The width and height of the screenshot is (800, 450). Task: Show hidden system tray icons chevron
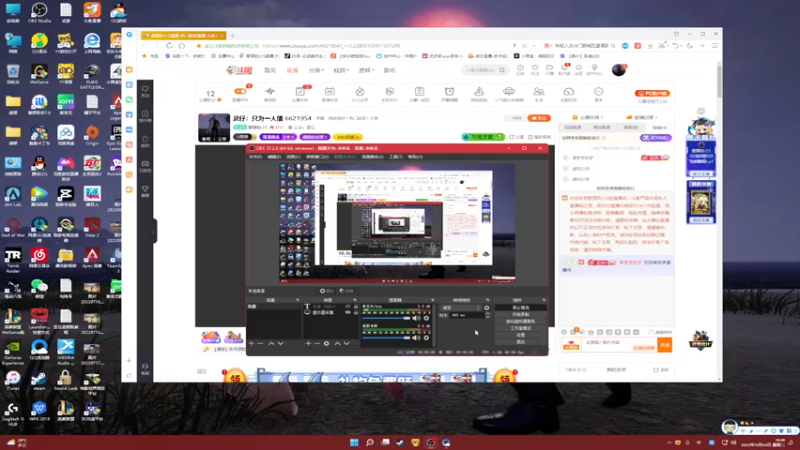669,443
